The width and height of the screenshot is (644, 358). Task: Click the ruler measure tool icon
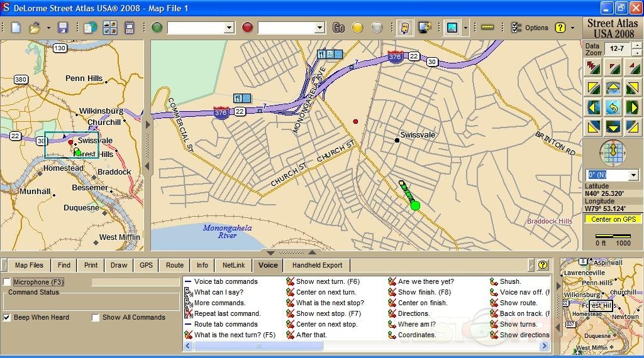coord(487,28)
